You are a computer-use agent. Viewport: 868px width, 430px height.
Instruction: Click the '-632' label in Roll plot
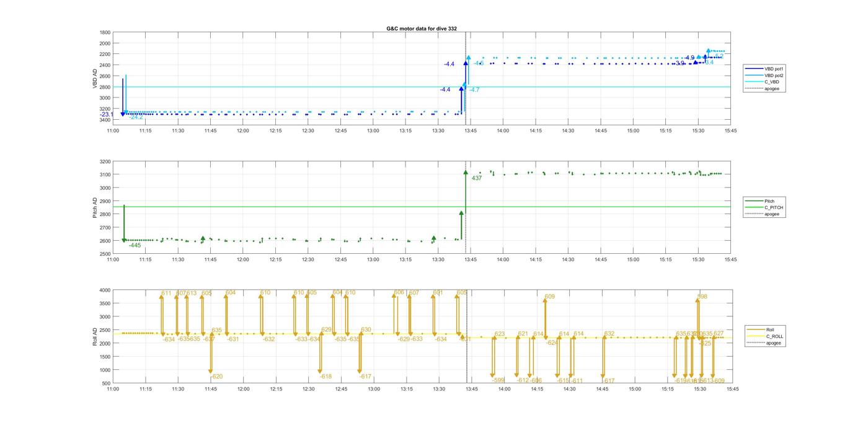pyautogui.click(x=268, y=339)
